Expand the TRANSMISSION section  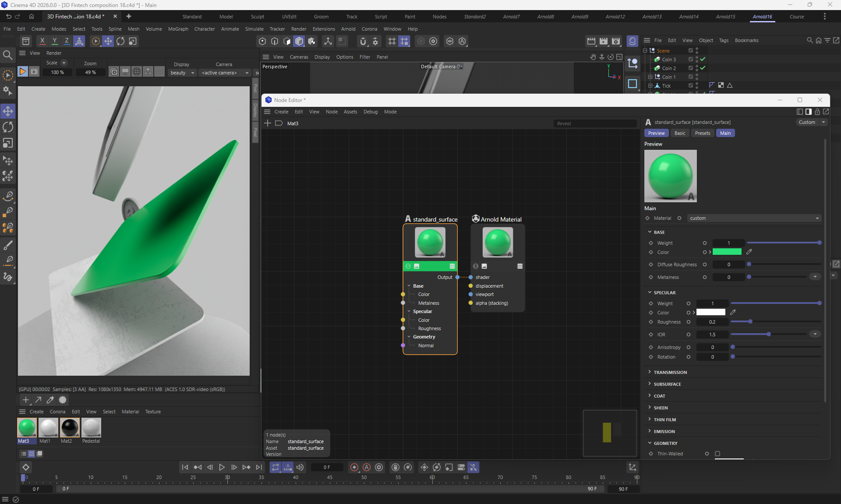click(670, 372)
